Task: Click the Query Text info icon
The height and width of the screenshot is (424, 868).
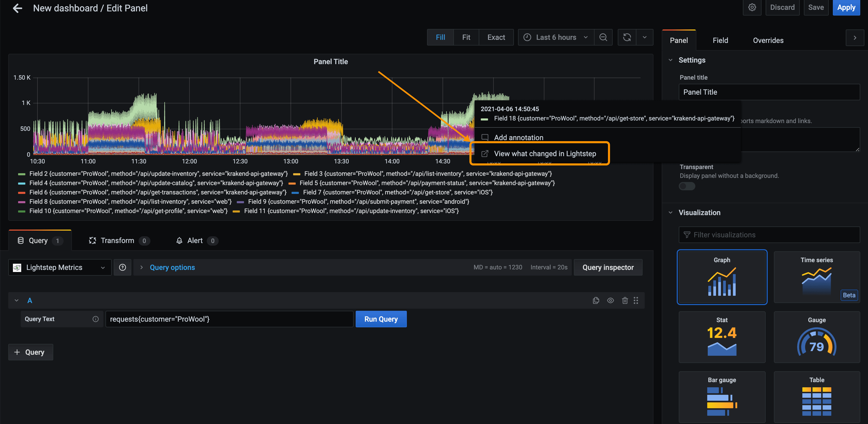Action: [x=96, y=319]
